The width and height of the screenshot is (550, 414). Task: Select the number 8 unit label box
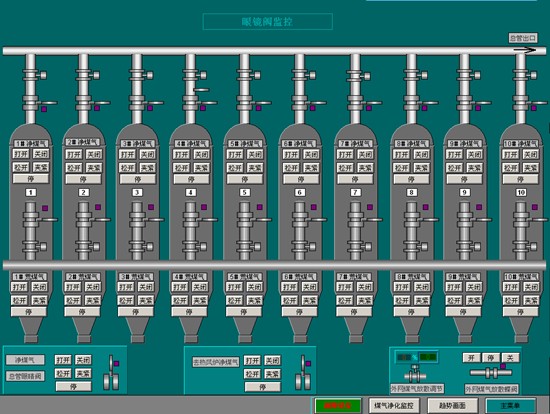[411, 192]
